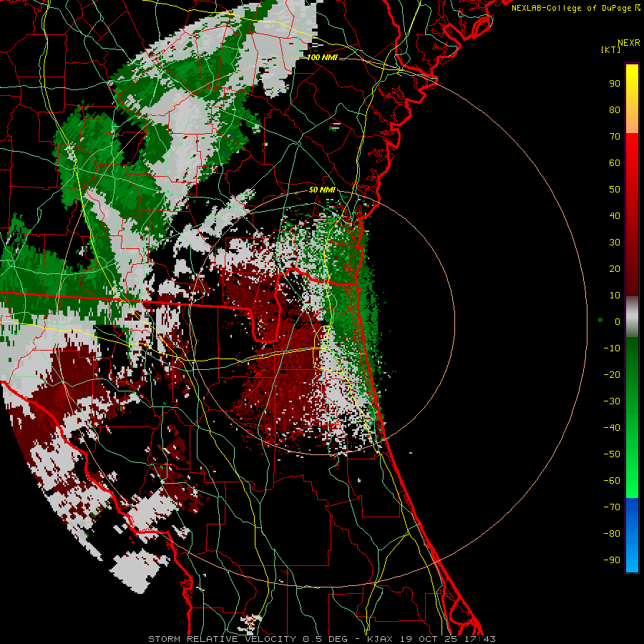The width and height of the screenshot is (644, 644).
Task: Click the NEXR label above the color scale
Action: [629, 43]
